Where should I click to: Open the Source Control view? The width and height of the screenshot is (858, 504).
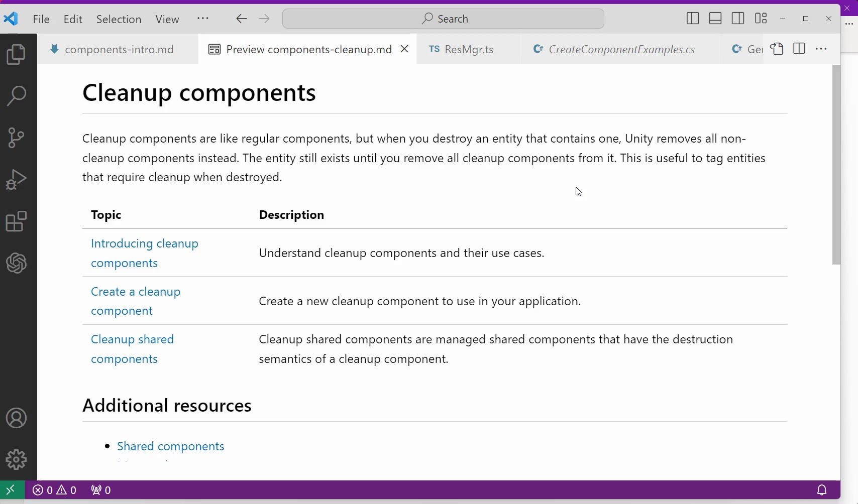17,138
